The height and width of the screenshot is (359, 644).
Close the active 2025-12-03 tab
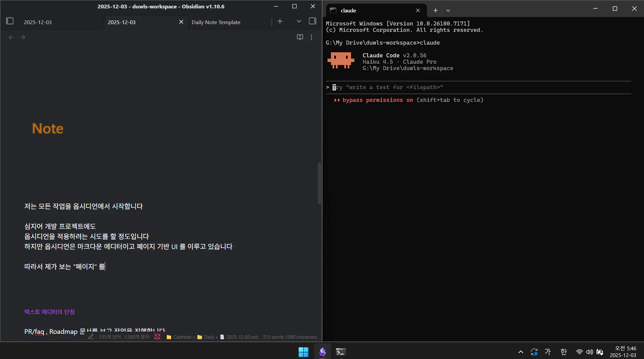[x=181, y=22]
